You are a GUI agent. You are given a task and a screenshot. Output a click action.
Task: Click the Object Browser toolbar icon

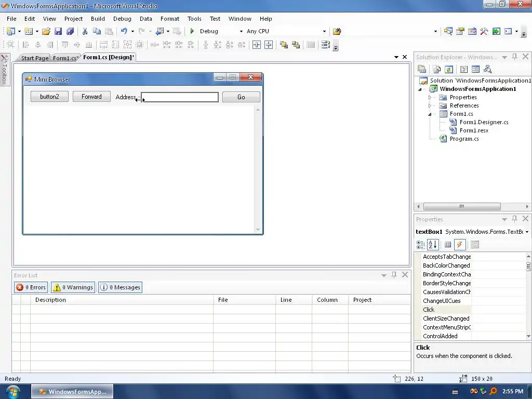(472, 31)
